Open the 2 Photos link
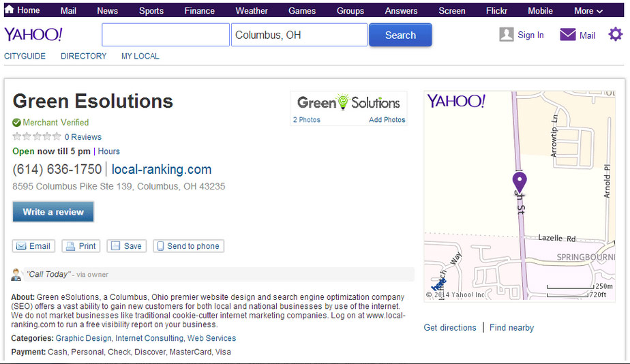Screen dimensions: 630x364 click(x=307, y=120)
